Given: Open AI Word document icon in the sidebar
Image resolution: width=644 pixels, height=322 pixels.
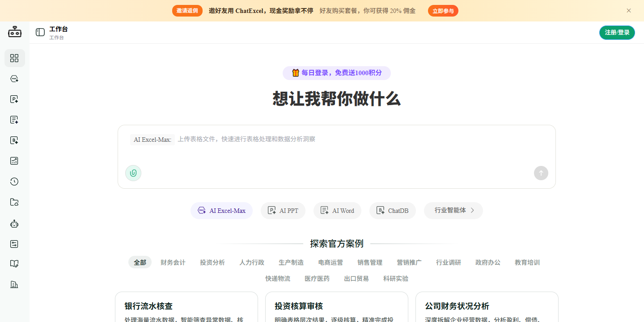Looking at the screenshot, I should click(14, 120).
